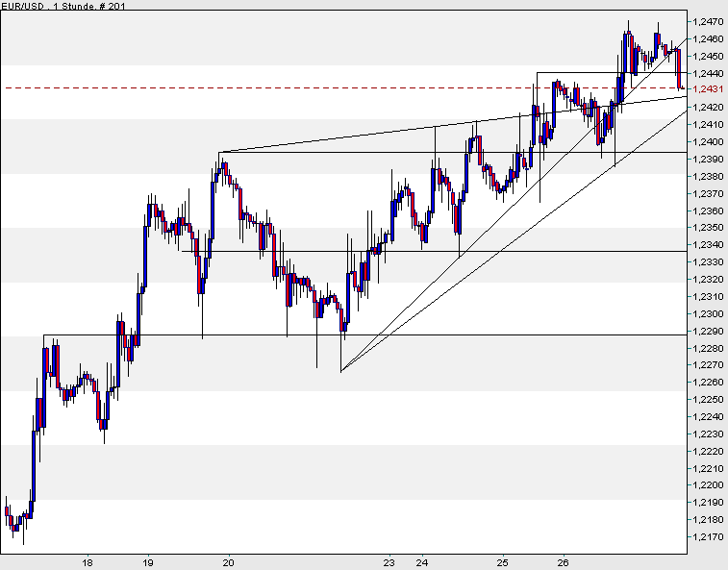Image resolution: width=728 pixels, height=570 pixels.
Task: Select the 1,2250 price scale value
Action: click(707, 399)
